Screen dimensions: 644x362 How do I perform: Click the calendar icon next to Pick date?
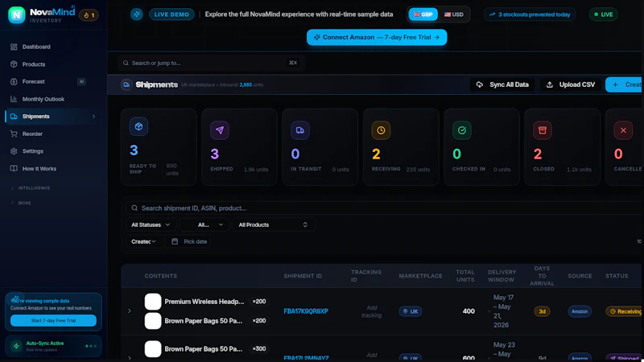[175, 241]
